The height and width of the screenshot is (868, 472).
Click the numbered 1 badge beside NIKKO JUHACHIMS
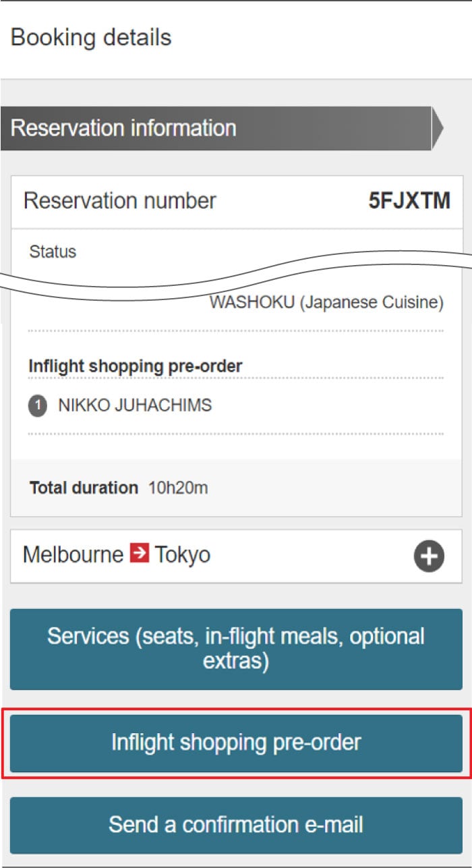point(38,406)
